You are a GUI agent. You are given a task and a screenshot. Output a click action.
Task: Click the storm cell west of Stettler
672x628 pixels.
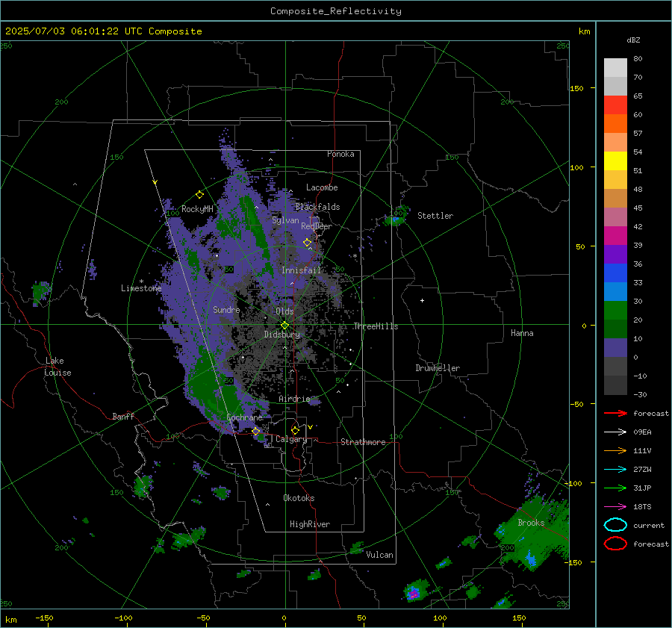[x=396, y=218]
